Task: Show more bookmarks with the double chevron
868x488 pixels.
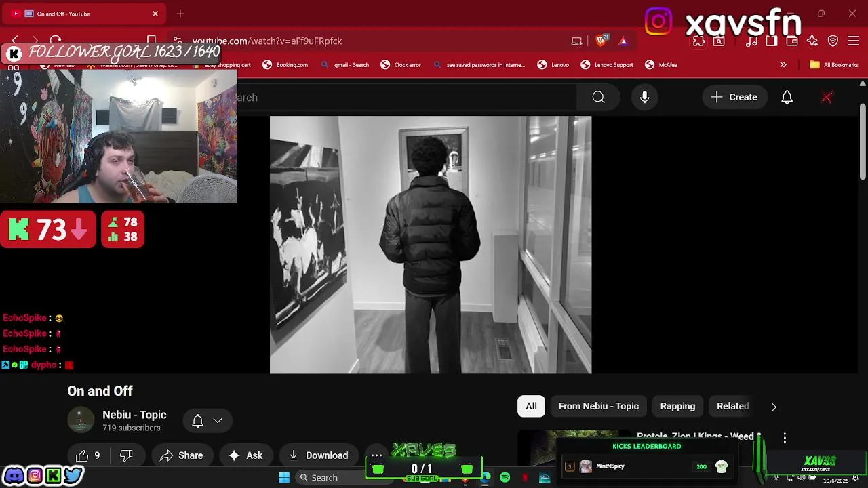Action: pos(783,65)
